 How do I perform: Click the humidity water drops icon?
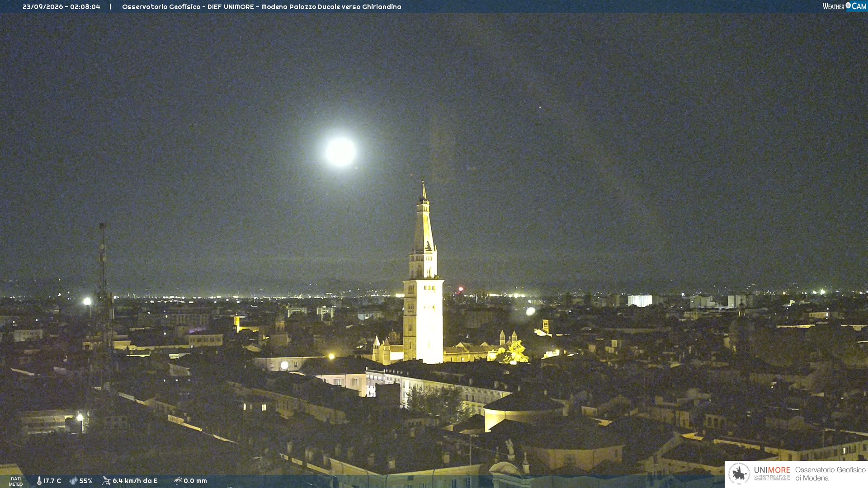coord(73,481)
